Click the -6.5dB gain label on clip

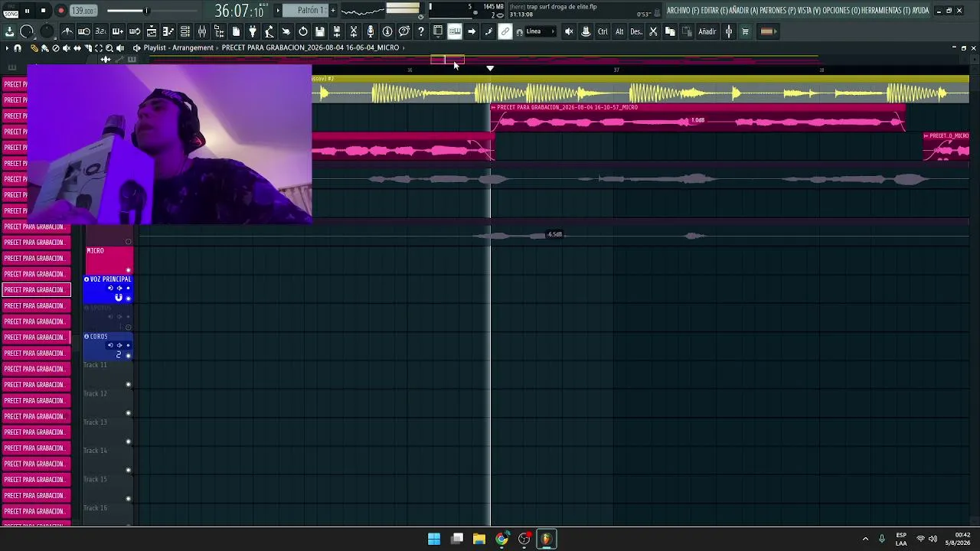click(554, 234)
